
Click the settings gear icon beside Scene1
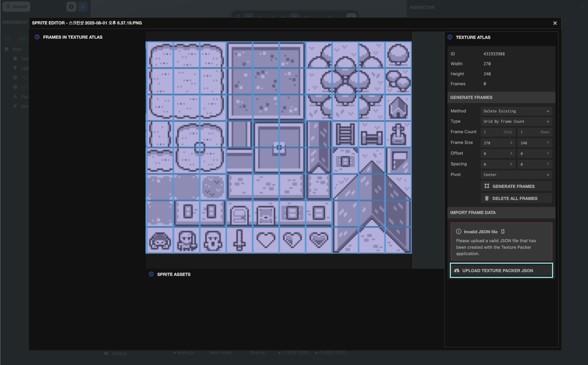[71, 6]
